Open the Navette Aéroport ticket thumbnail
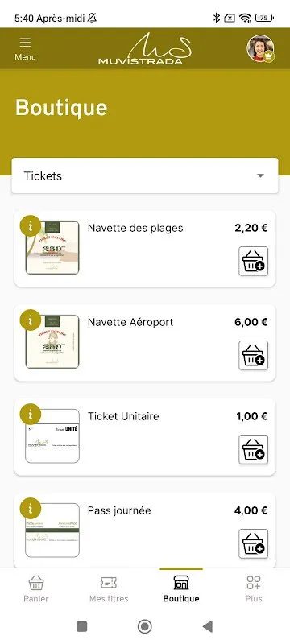The height and width of the screenshot is (644, 290). click(52, 341)
